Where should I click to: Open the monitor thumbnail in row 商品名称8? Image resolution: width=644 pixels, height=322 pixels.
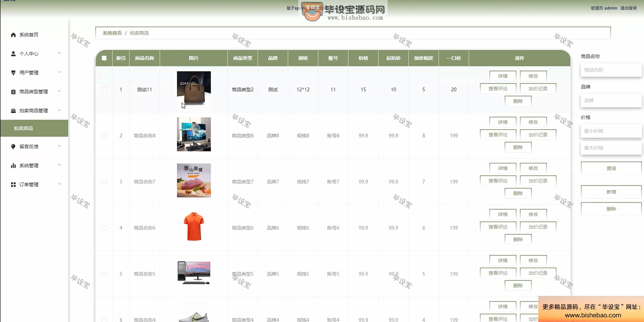tap(194, 134)
